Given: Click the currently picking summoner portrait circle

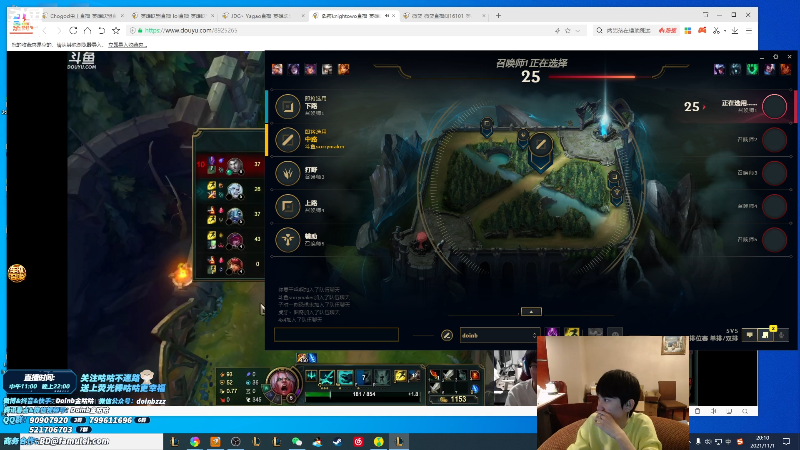Looking at the screenshot, I should pos(774,107).
